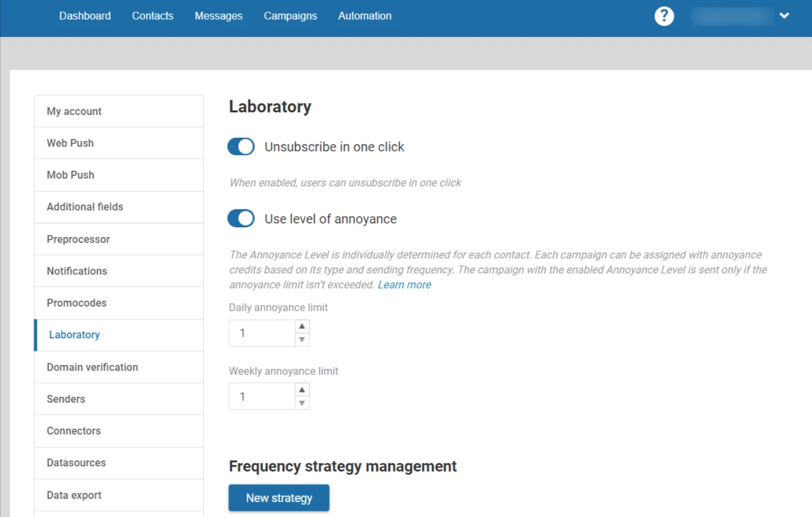The width and height of the screenshot is (812, 517).
Task: Expand the account dropdown chevron
Action: click(x=784, y=16)
